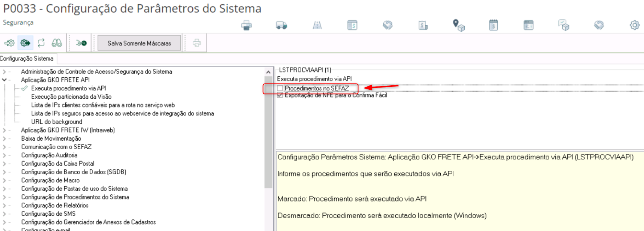The width and height of the screenshot is (644, 231).
Task: Expand Aplicação GKO FRETE IW (Intraweb) node
Action: (4, 130)
